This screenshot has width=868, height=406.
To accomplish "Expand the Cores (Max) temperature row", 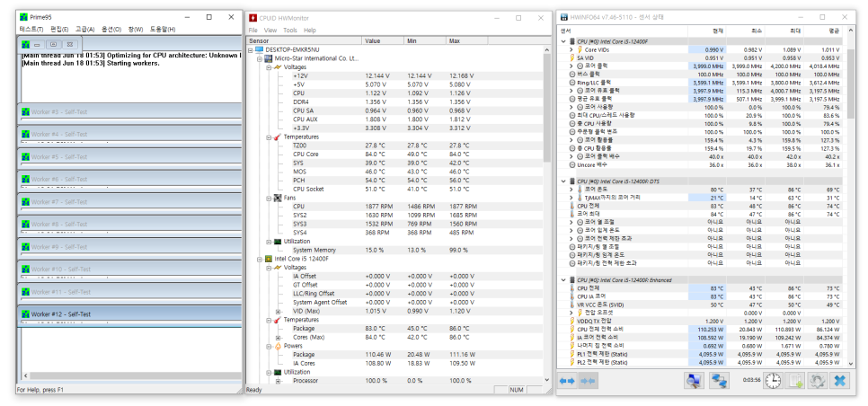I will (278, 338).
